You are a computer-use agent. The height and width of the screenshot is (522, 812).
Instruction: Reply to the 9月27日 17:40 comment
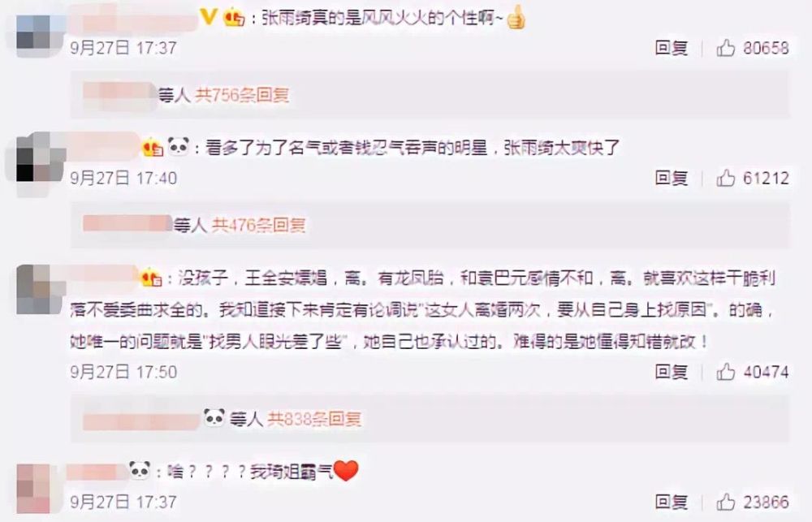(672, 178)
